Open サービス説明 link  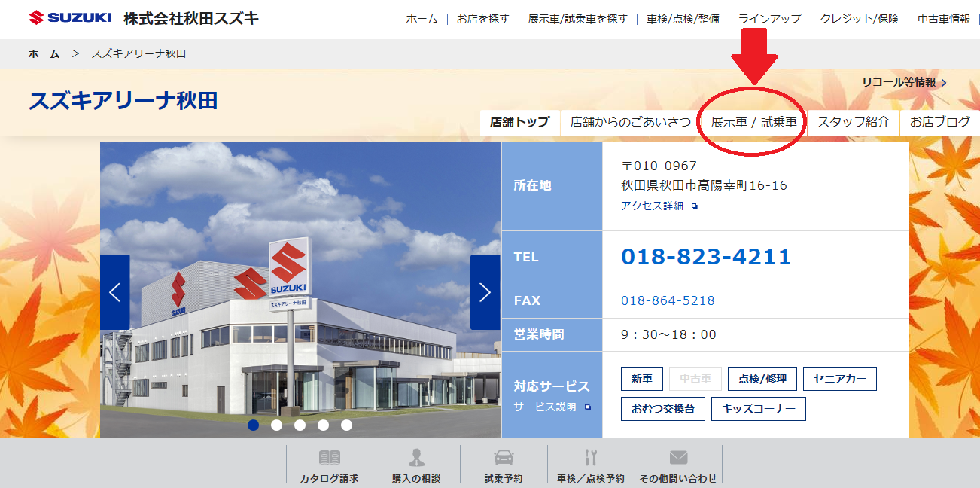coord(545,407)
